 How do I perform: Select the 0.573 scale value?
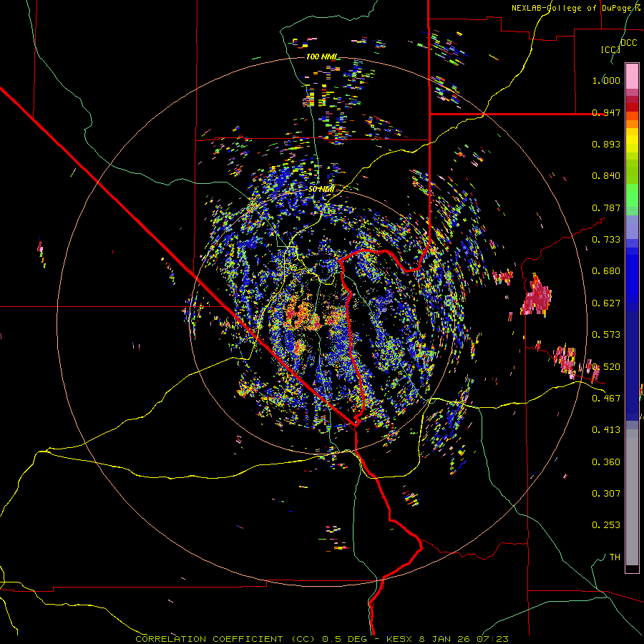(x=606, y=335)
